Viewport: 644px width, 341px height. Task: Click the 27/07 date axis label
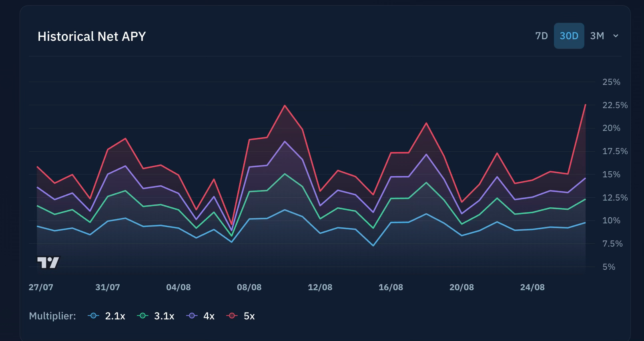(x=41, y=287)
